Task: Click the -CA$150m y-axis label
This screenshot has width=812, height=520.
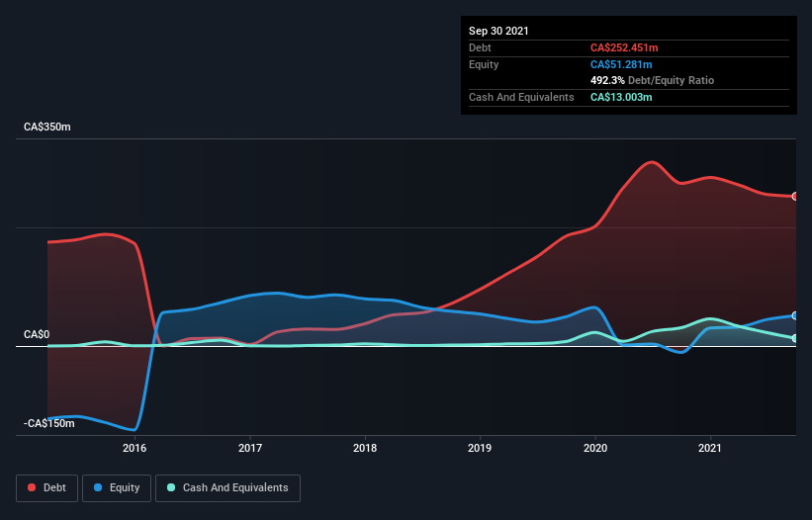Action: [x=49, y=424]
